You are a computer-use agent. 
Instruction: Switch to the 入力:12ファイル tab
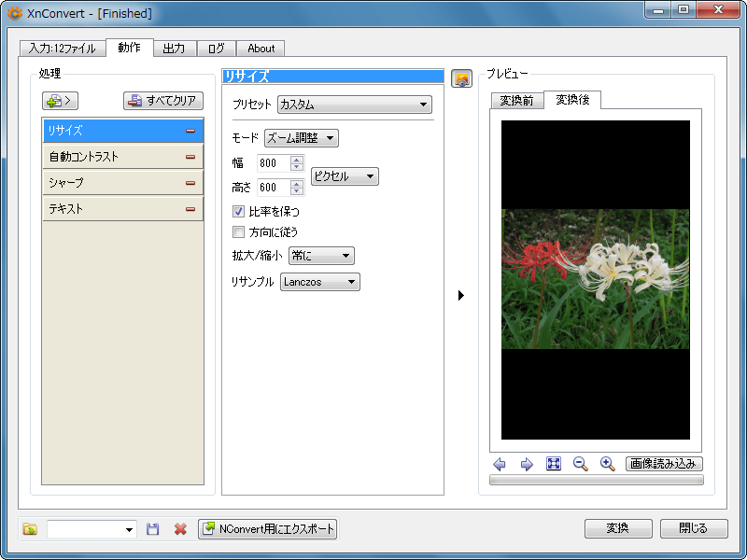point(63,49)
